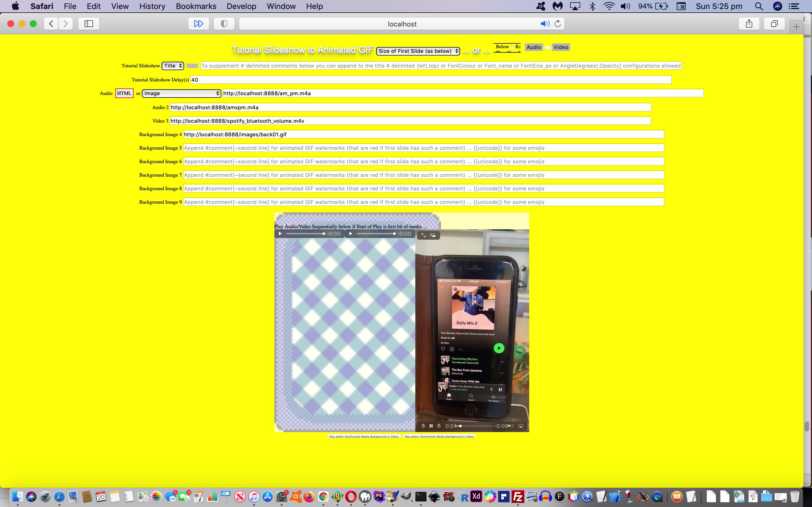
Task: Click the sound/audio icon in address bar
Action: click(x=544, y=23)
